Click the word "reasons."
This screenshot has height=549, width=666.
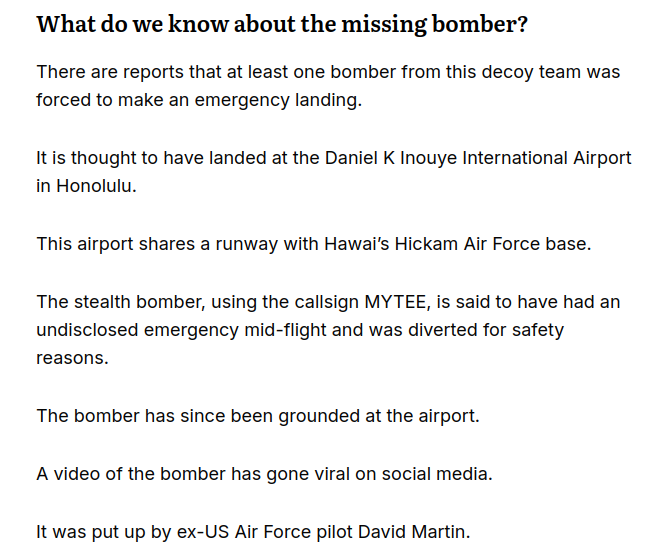click(x=72, y=358)
